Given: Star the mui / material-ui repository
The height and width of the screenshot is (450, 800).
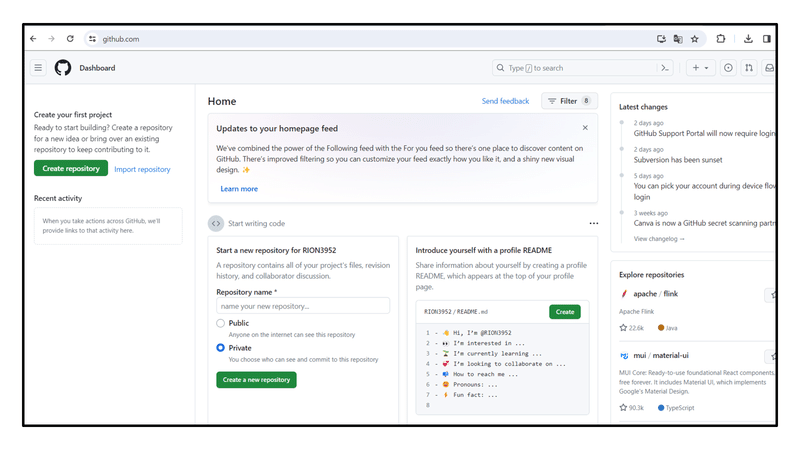Looking at the screenshot, I should 770,356.
